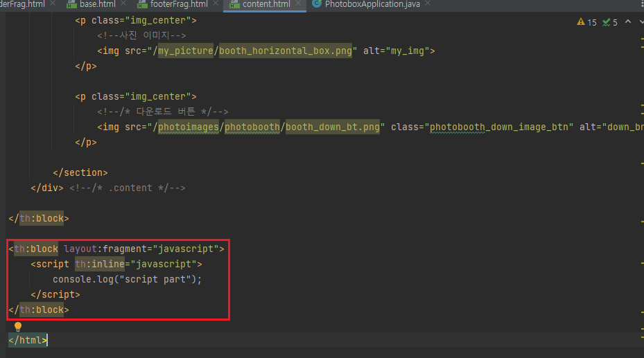Image resolution: width=644 pixels, height=358 pixels.
Task: Close the PhotoboxApplication.java tab
Action: click(x=428, y=3)
